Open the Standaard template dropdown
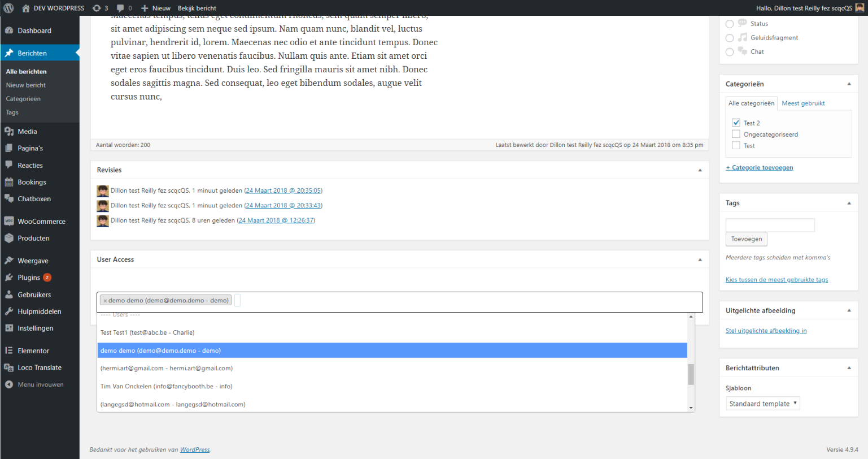This screenshot has width=868, height=459. [763, 404]
